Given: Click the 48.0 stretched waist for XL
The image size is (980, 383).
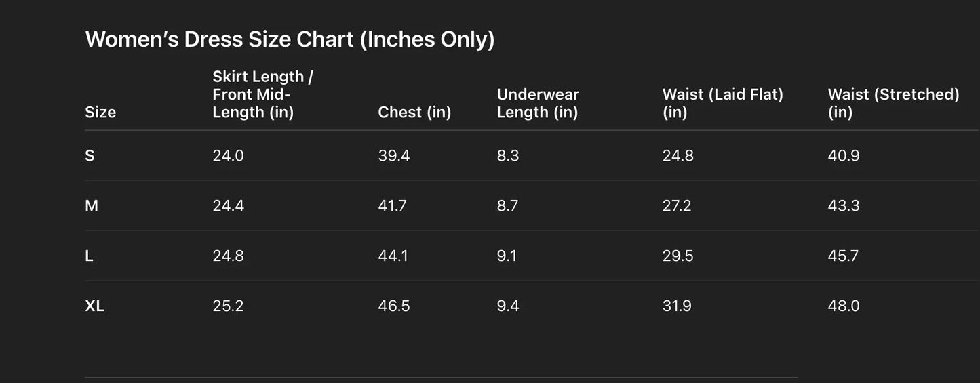Looking at the screenshot, I should [844, 306].
